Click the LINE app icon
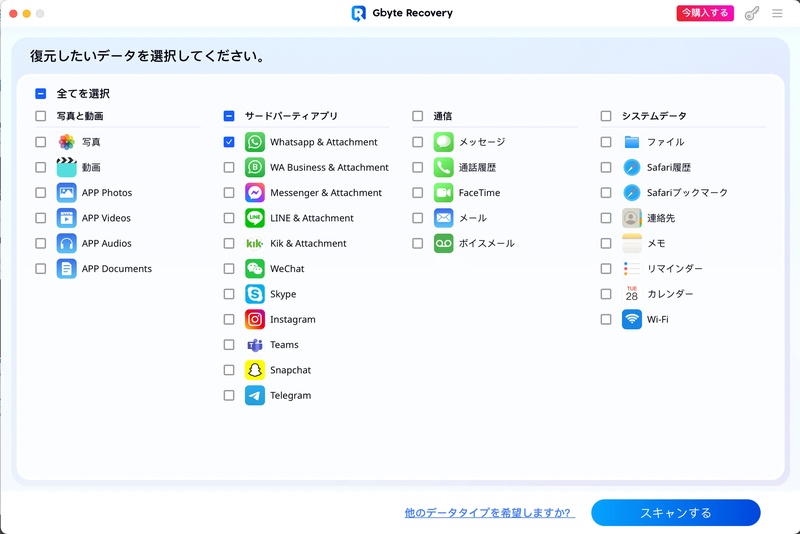Screen dimensions: 800x534 point(255,218)
